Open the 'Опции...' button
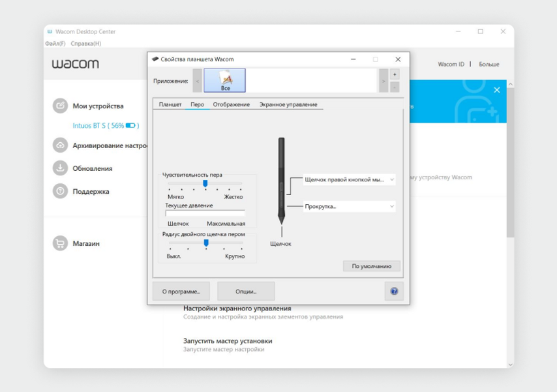Image resolution: width=557 pixels, height=392 pixels. click(x=246, y=292)
